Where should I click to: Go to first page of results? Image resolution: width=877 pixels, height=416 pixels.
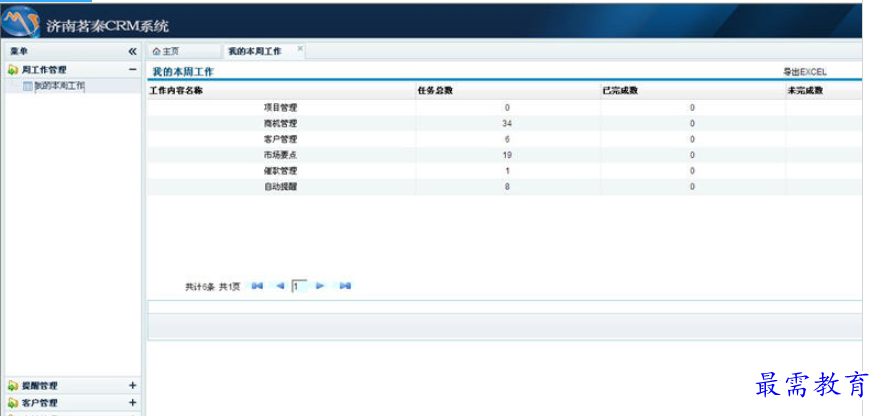tap(257, 286)
